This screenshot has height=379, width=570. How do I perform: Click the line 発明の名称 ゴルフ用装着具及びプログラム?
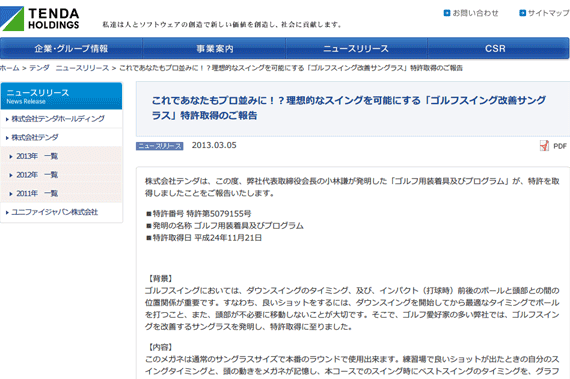(x=225, y=226)
